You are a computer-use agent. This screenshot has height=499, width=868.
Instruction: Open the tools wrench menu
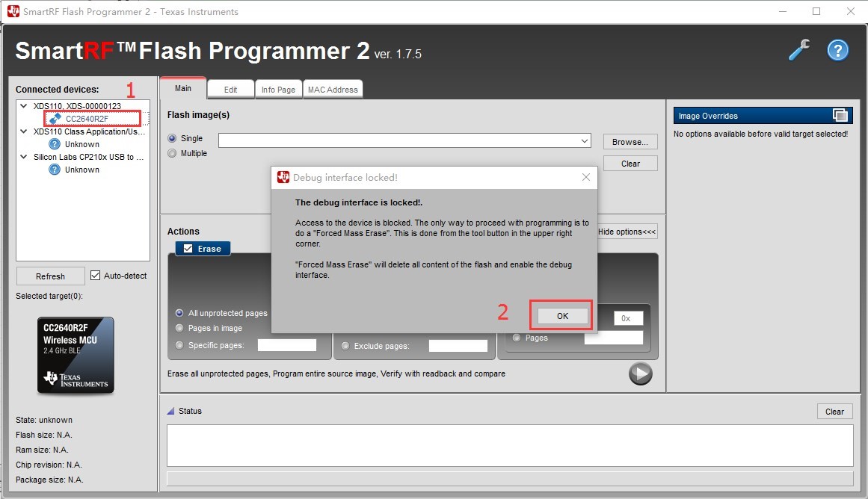point(799,50)
